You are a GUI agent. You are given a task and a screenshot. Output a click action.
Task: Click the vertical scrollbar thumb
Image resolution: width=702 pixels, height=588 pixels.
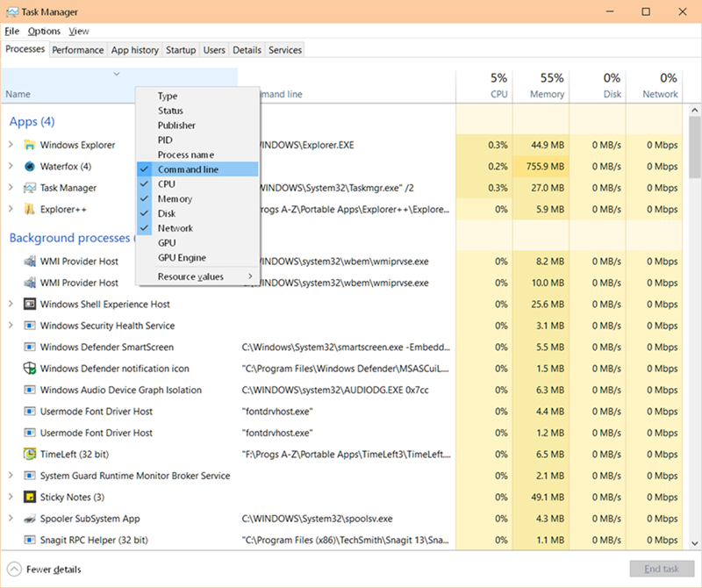coord(694,147)
